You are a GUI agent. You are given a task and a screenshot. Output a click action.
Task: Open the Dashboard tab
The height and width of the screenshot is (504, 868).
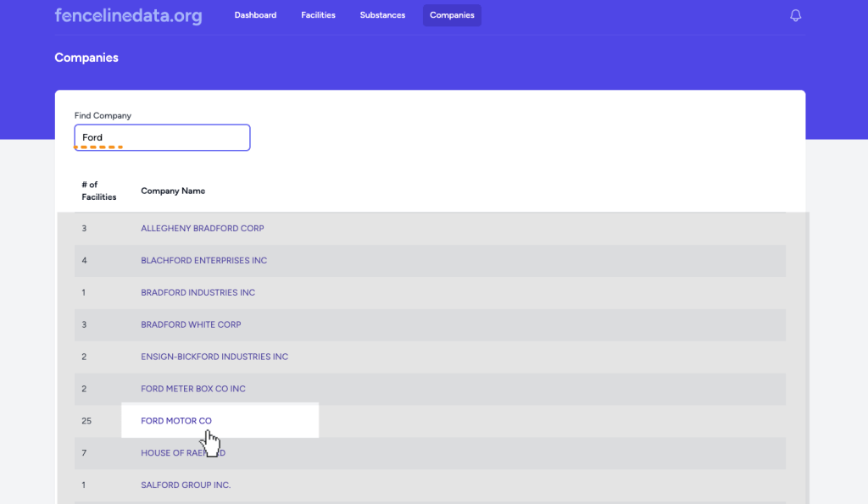tap(255, 15)
